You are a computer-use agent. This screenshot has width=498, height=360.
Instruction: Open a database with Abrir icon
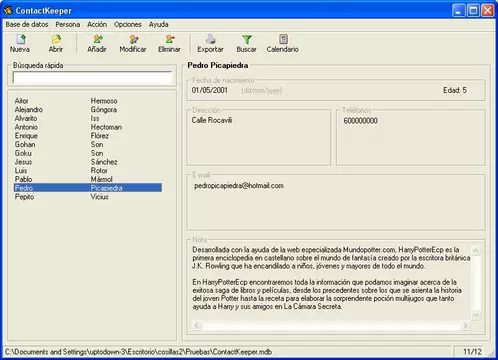56,43
